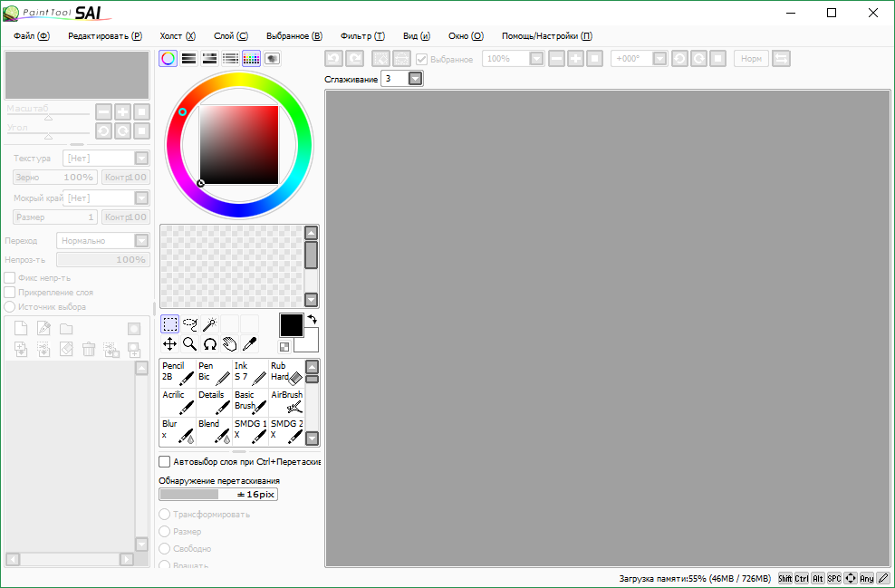Image resolution: width=895 pixels, height=588 pixels.
Task: Choose the Basic Brush tool
Action: (x=250, y=402)
